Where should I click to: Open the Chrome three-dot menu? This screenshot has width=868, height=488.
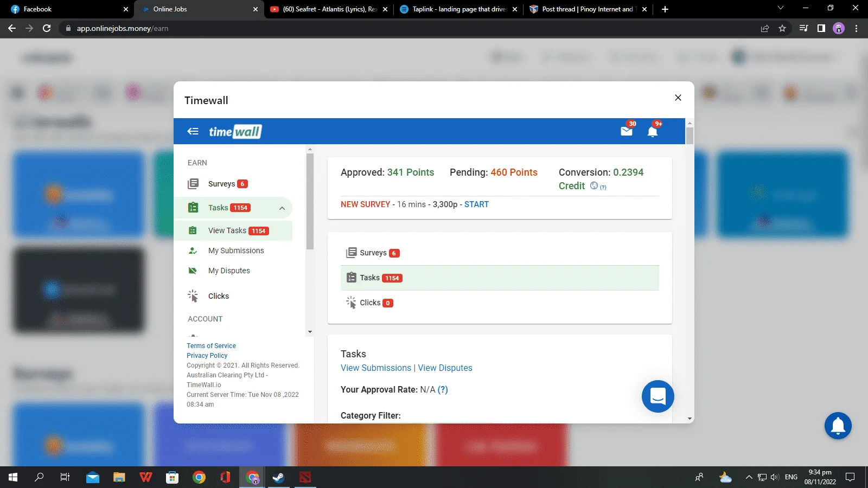click(x=857, y=28)
